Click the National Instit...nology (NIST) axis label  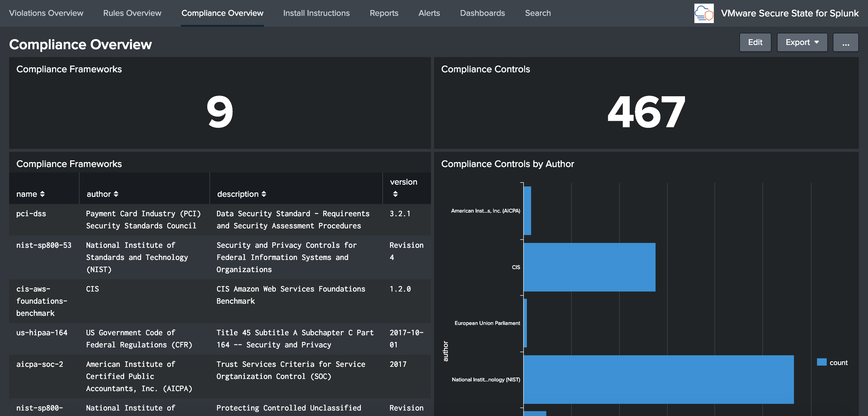pyautogui.click(x=486, y=379)
